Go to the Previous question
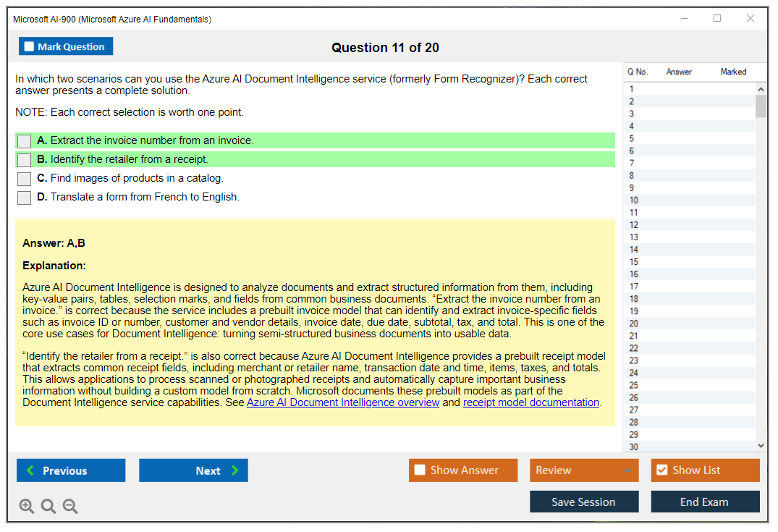This screenshot has height=532, width=778. (71, 470)
